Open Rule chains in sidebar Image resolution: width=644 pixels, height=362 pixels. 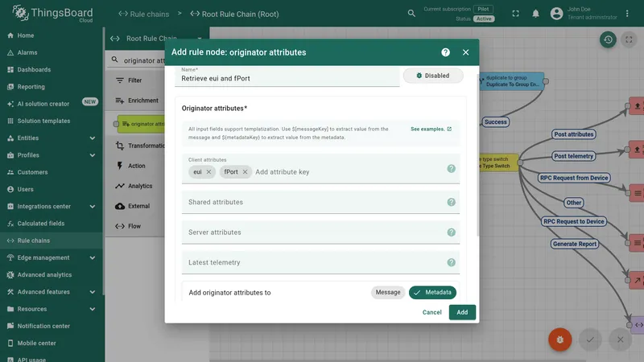click(x=52, y=241)
